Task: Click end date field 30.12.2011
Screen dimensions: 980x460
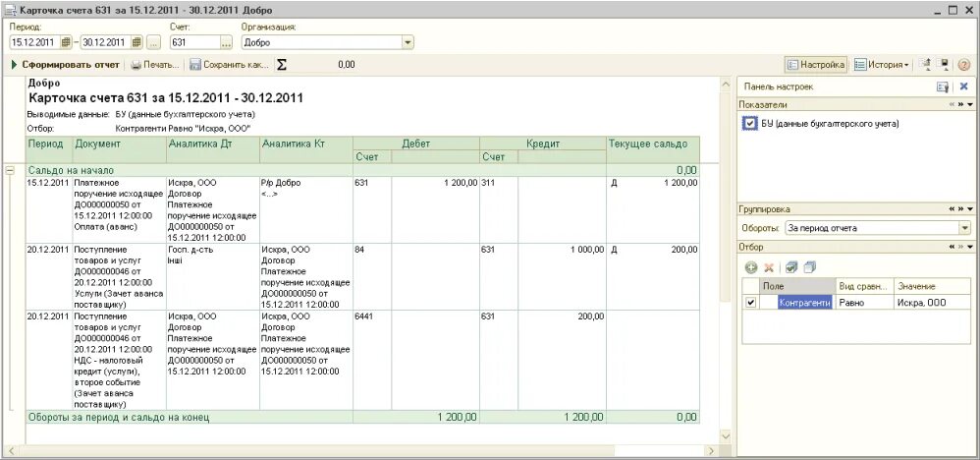Action: click(x=105, y=42)
